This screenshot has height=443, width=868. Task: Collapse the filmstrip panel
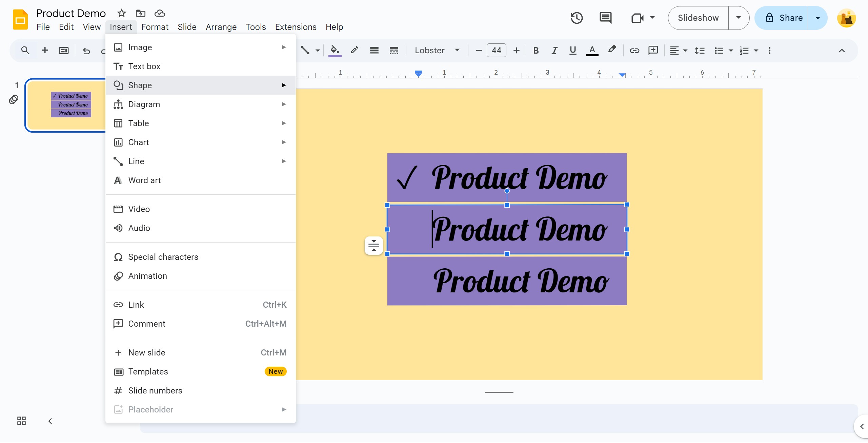tap(50, 421)
